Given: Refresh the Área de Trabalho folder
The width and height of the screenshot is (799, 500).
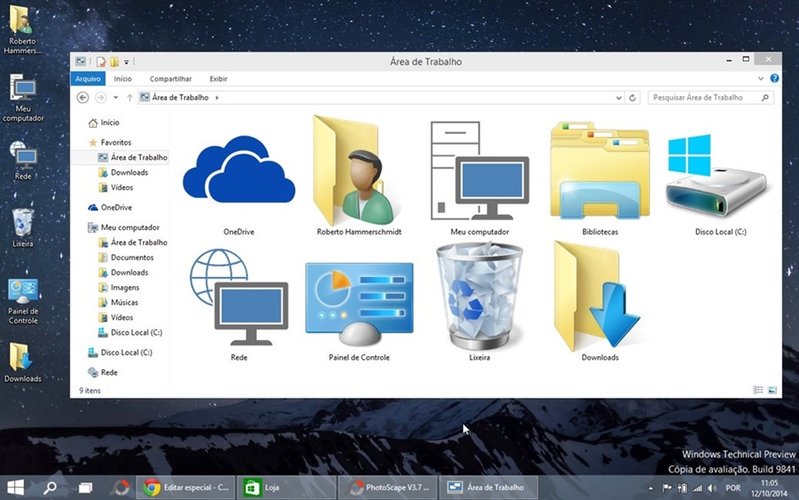Looking at the screenshot, I should click(x=632, y=97).
